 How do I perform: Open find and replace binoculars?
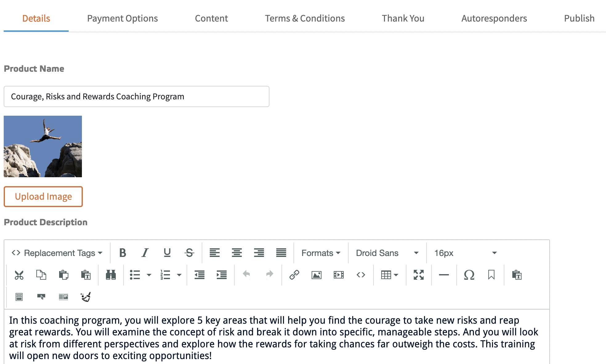click(111, 275)
